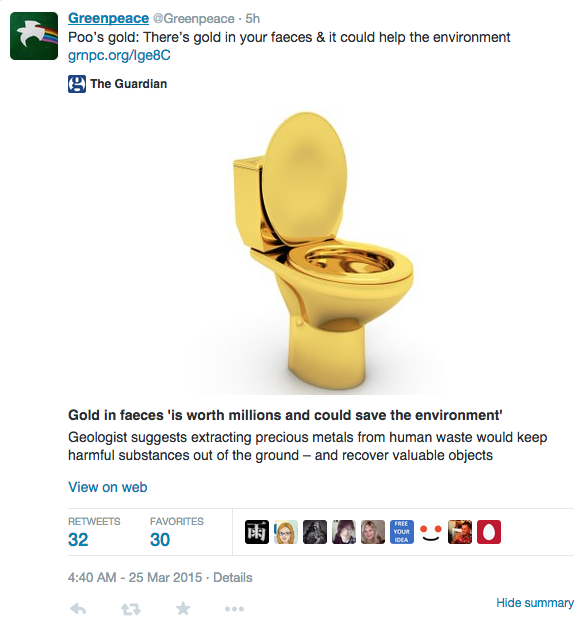Open the more options ellipsis icon
This screenshot has width=582, height=627.
234,609
